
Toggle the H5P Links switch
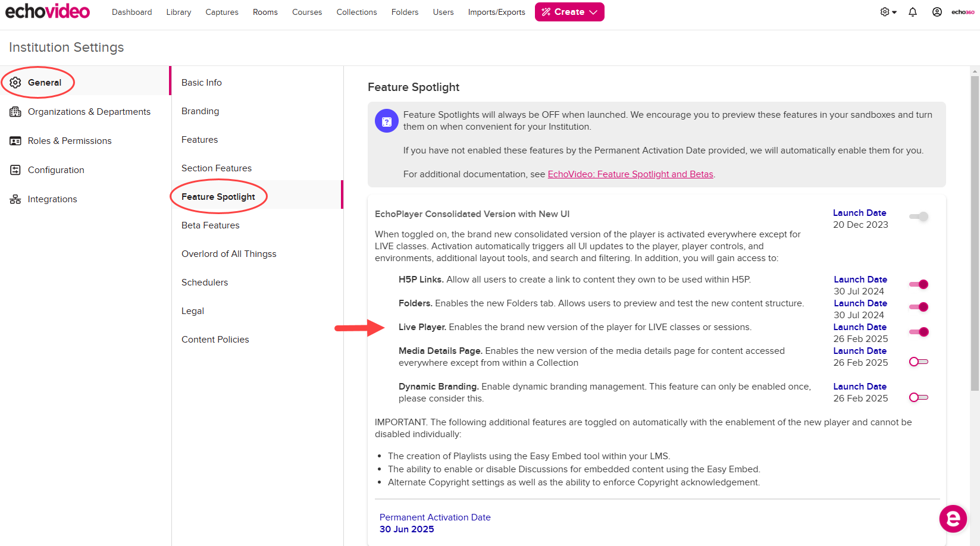919,284
